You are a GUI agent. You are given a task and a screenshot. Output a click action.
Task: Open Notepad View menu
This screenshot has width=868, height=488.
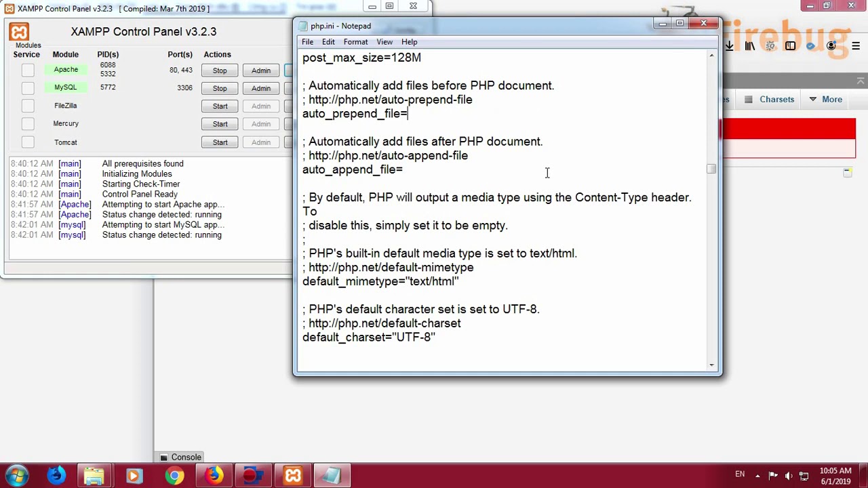click(384, 42)
